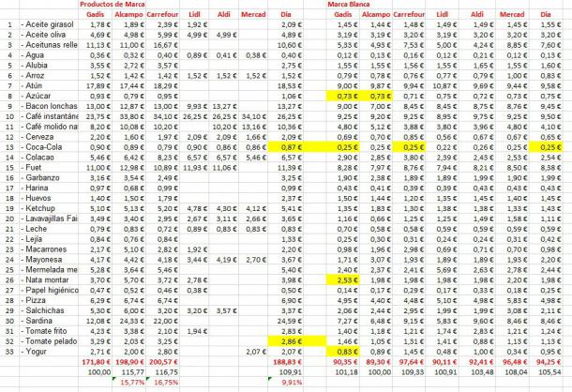
Task: Click the 'Macarrones' product cell
Action: pyautogui.click(x=49, y=249)
